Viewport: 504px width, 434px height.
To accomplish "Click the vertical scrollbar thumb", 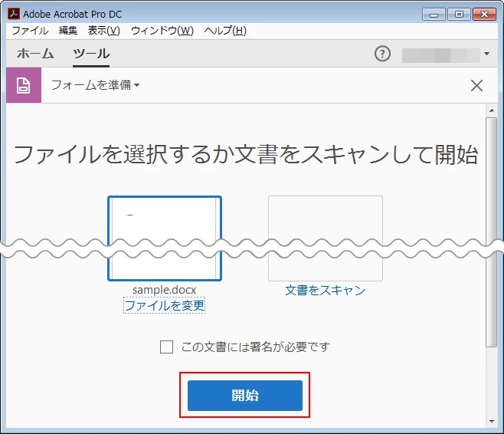I will pos(492,232).
